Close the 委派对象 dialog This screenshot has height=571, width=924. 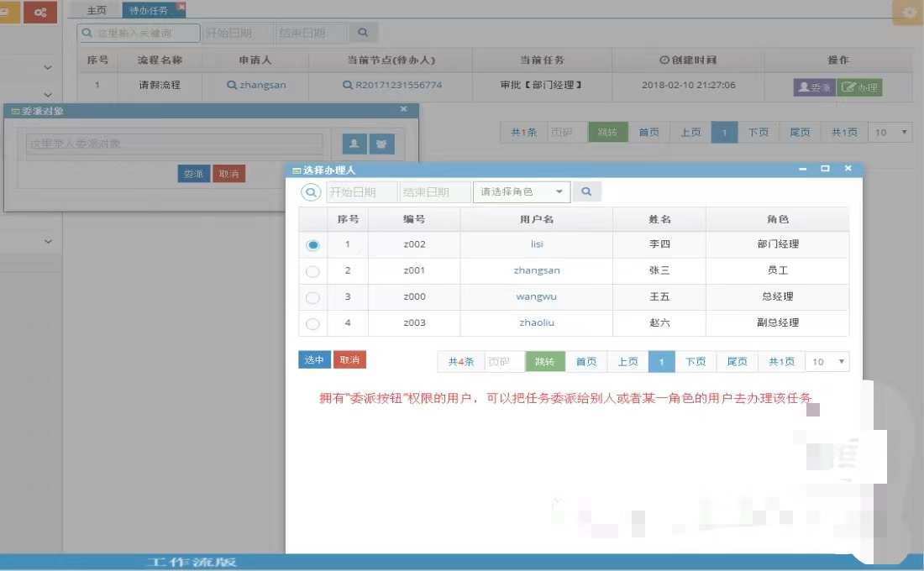404,109
